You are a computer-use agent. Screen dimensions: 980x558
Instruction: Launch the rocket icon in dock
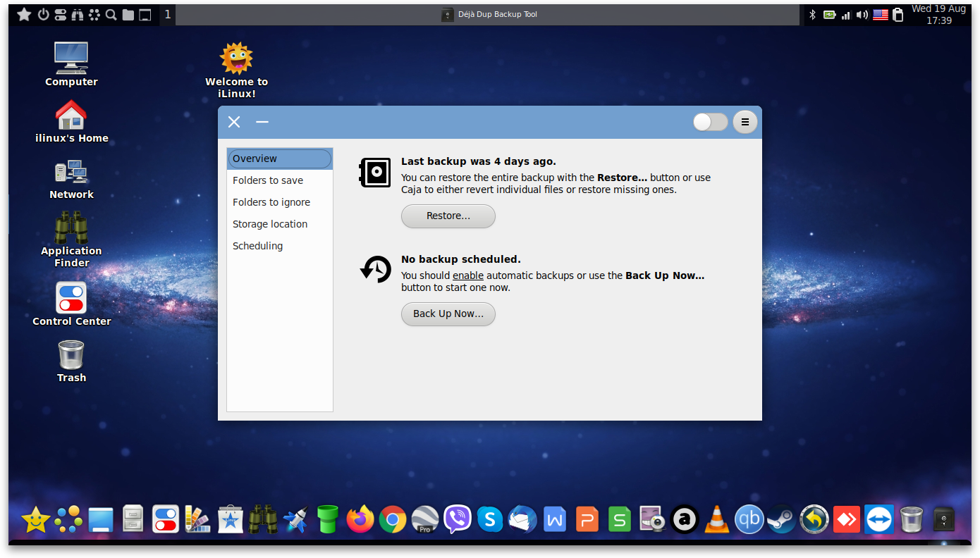click(x=295, y=520)
